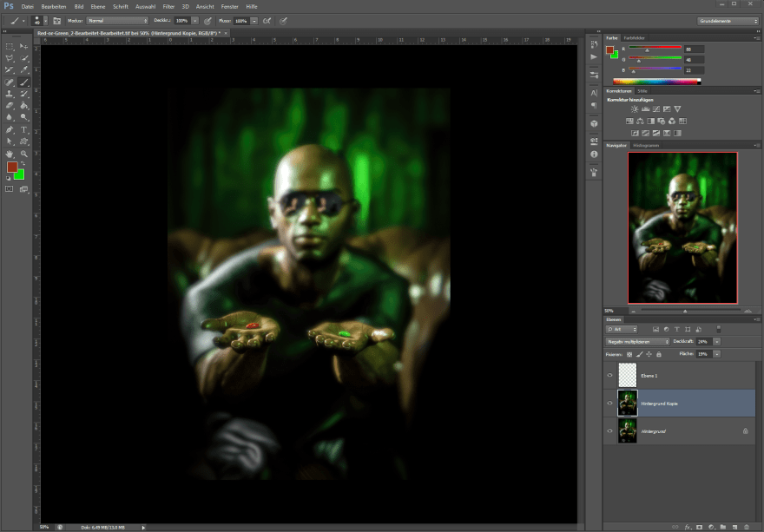This screenshot has height=532, width=764.
Task: Select the Custom Shape tool
Action: click(x=24, y=141)
